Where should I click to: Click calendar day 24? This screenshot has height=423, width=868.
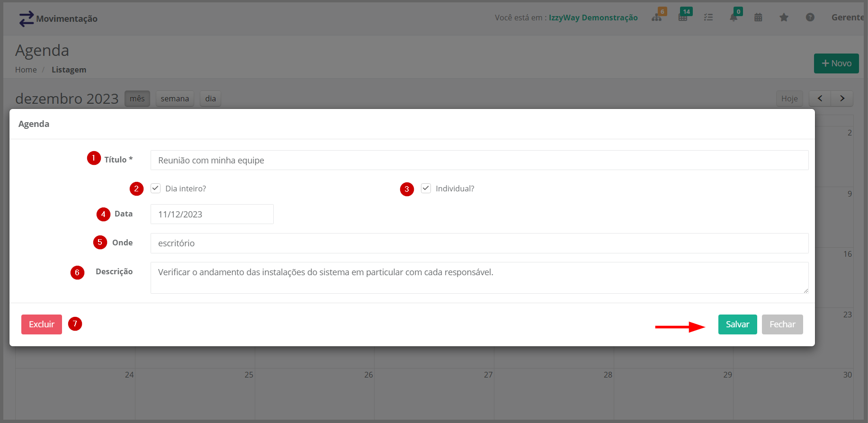pos(129,375)
